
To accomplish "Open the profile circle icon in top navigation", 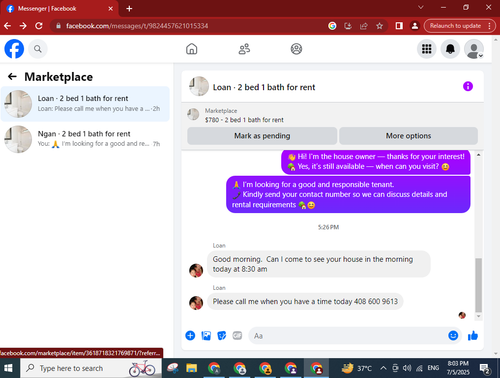I will [296, 49].
